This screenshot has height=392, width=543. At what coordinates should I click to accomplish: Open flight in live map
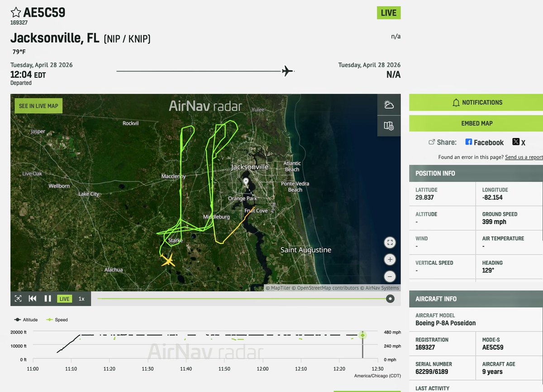coord(38,106)
